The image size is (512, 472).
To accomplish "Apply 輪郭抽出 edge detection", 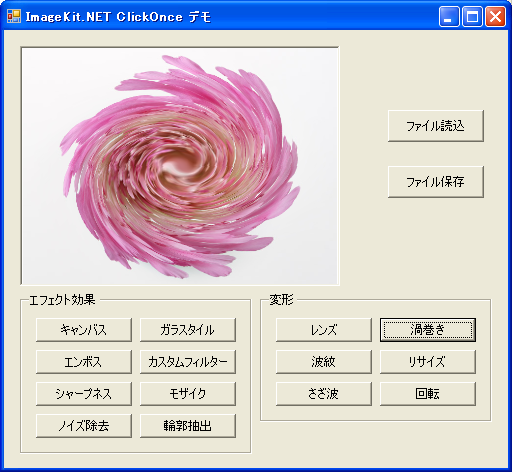I will click(x=188, y=426).
